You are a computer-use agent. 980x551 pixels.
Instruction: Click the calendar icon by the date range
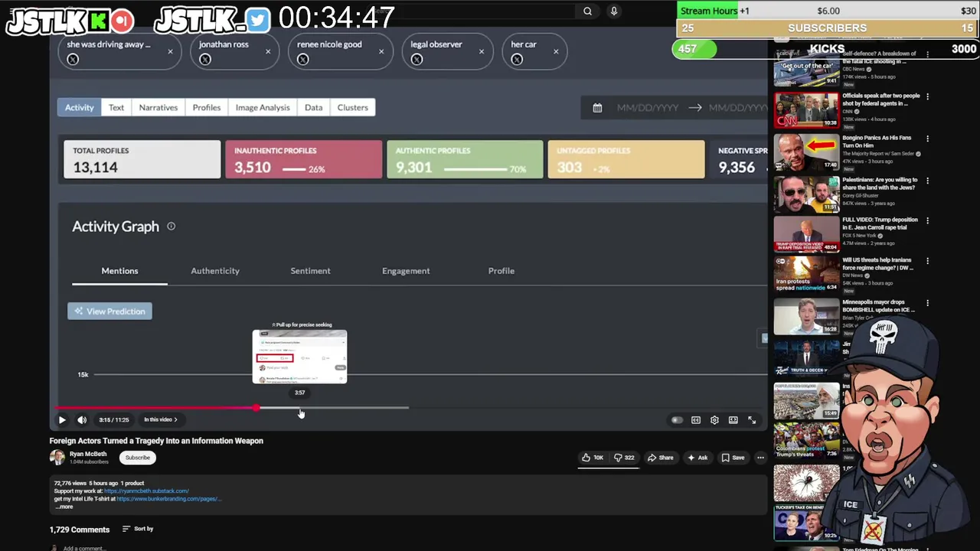[x=597, y=108]
